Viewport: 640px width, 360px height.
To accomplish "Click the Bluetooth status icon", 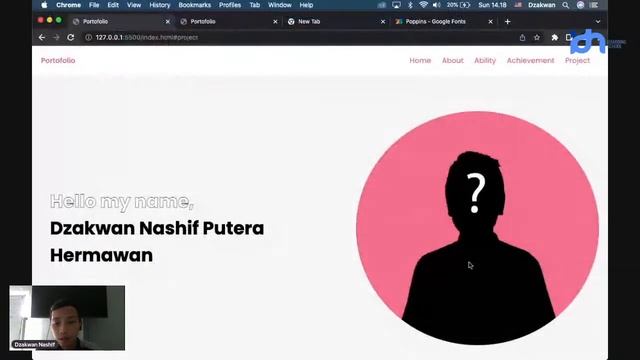I will pos(410,5).
